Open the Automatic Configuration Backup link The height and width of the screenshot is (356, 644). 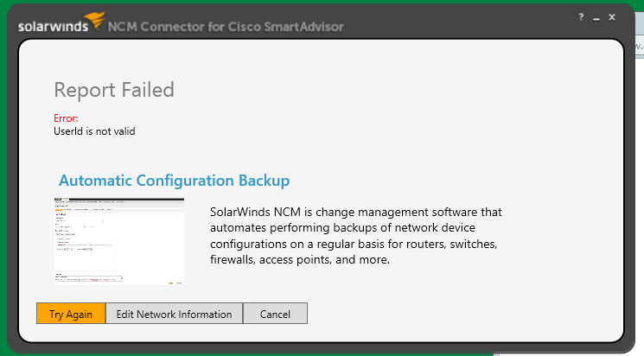[x=174, y=181]
